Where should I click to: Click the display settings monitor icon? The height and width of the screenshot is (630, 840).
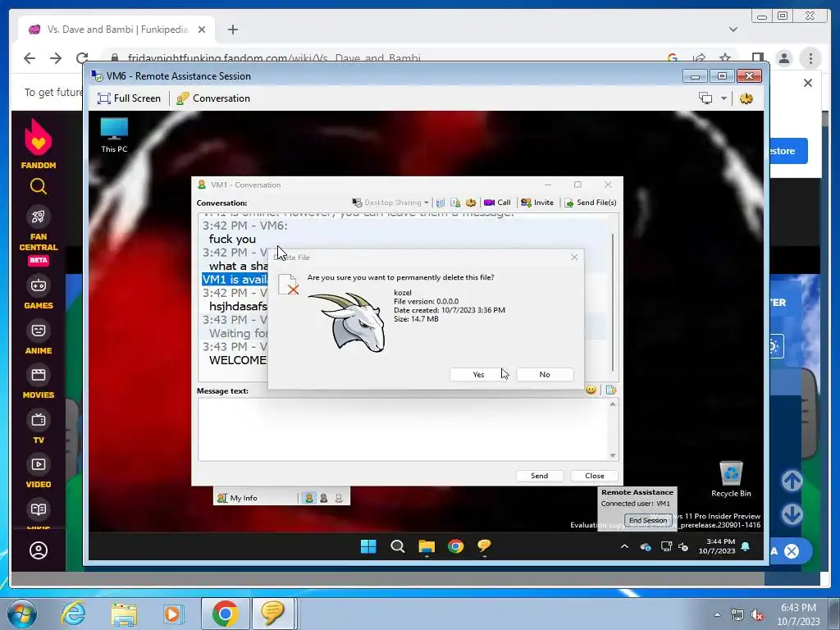click(705, 98)
